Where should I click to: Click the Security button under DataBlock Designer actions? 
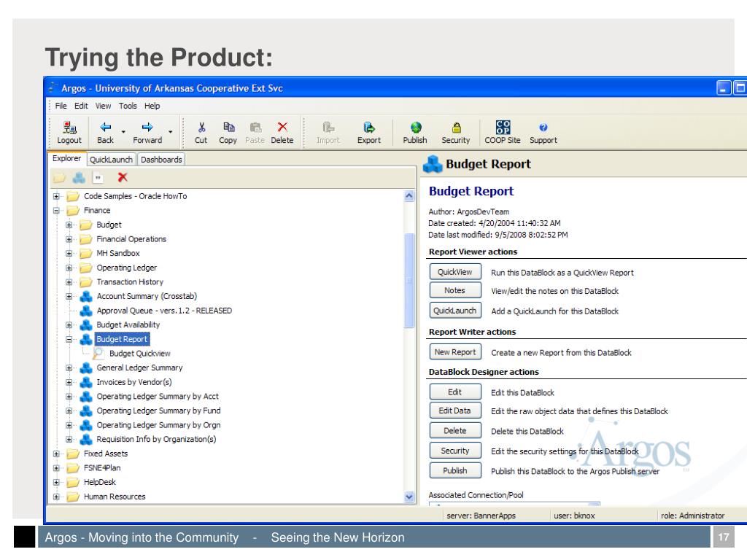pyautogui.click(x=455, y=451)
